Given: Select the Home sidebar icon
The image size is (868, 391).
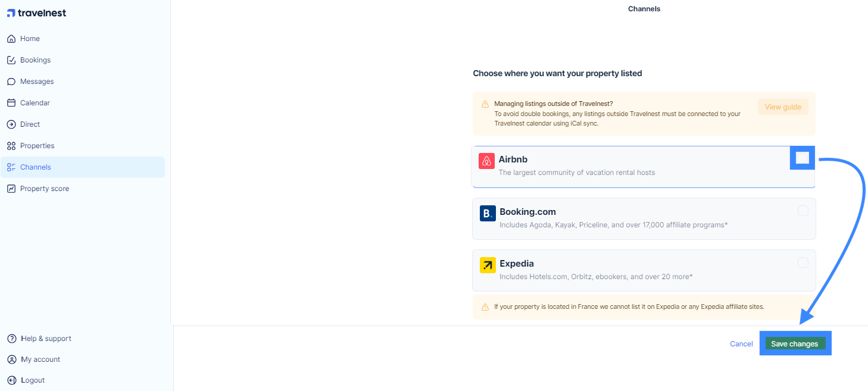Looking at the screenshot, I should click(x=11, y=38).
